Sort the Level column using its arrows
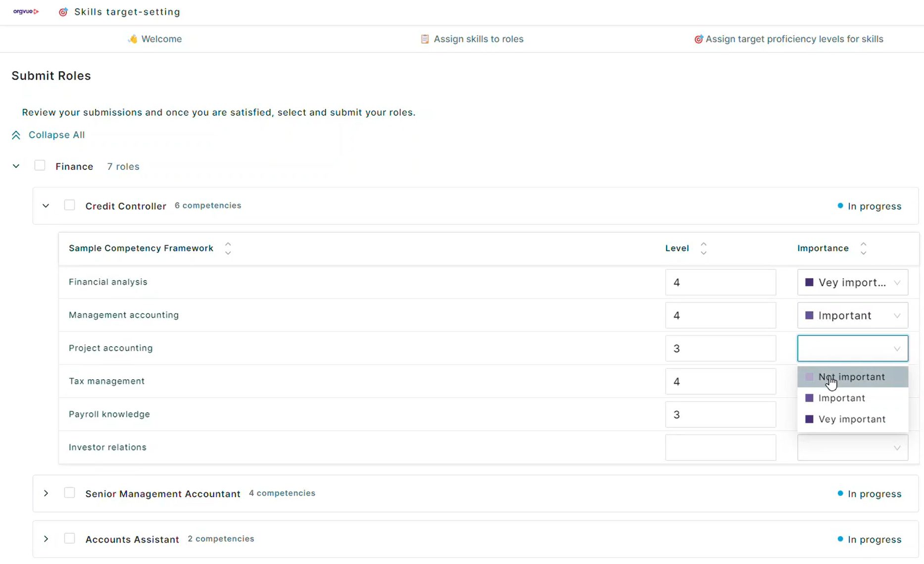The height and width of the screenshot is (564, 924). tap(703, 248)
